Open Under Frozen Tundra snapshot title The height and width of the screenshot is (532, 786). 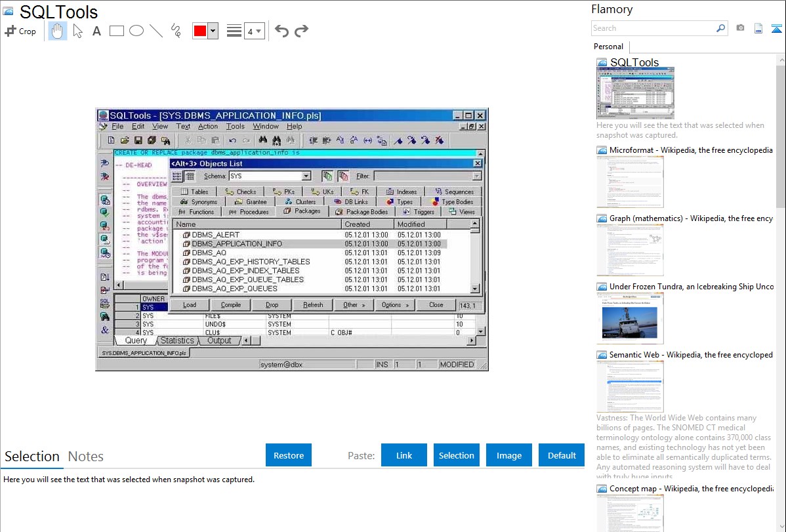pyautogui.click(x=692, y=286)
